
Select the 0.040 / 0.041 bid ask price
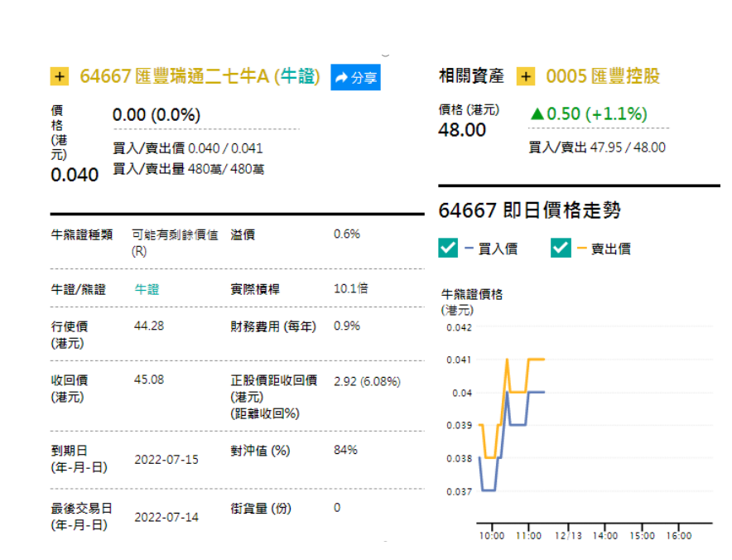pyautogui.click(x=225, y=148)
